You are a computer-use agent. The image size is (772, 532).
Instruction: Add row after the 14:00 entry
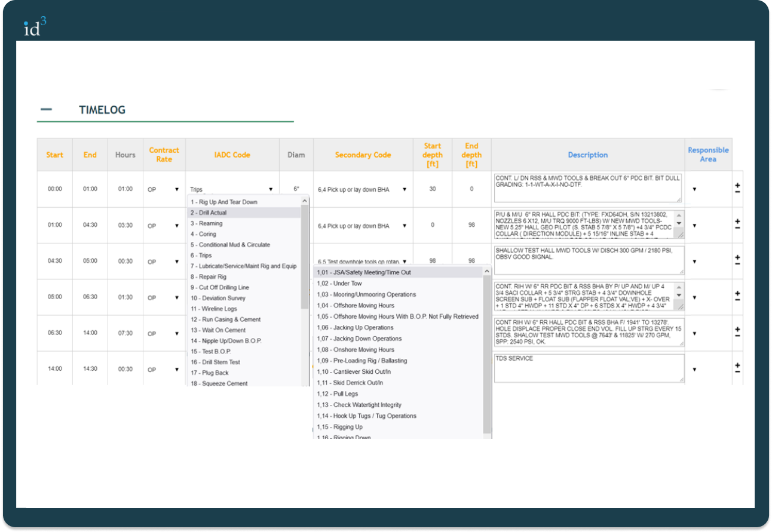[737, 365]
